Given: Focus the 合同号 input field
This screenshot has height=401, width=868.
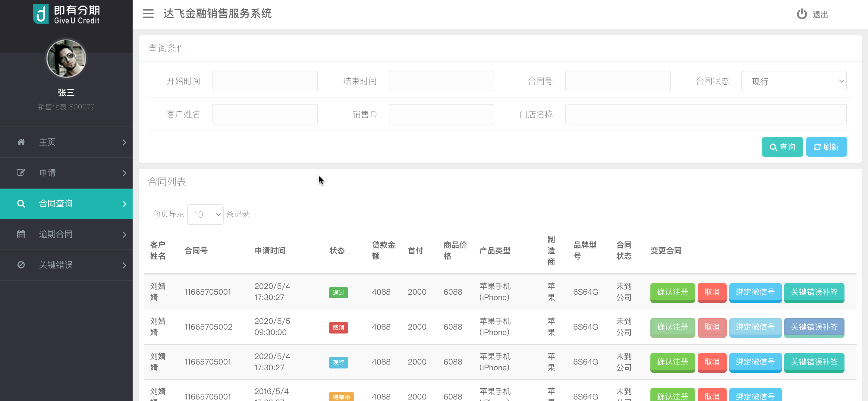Looking at the screenshot, I should click(617, 81).
